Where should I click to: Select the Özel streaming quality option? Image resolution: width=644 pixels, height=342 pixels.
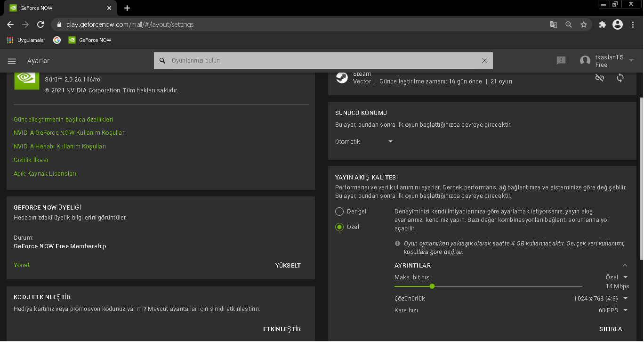coord(339,227)
